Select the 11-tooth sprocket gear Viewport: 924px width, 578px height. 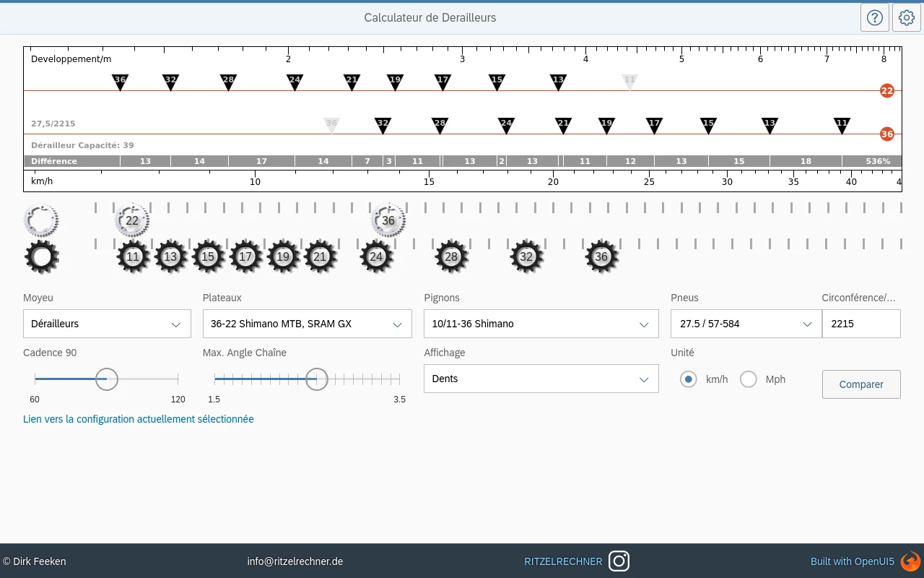pos(133,256)
